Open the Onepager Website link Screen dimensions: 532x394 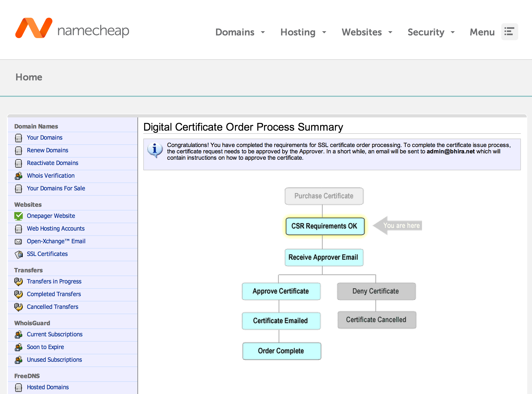pyautogui.click(x=51, y=216)
